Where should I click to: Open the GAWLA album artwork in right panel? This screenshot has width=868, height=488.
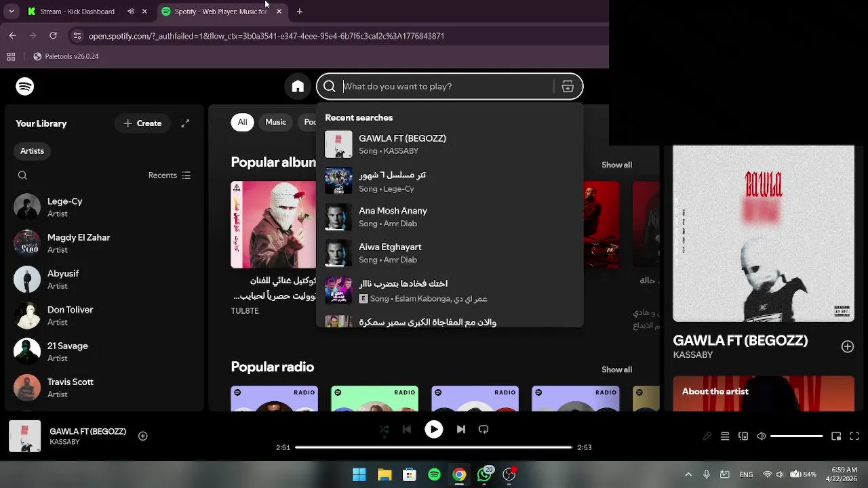(x=764, y=233)
